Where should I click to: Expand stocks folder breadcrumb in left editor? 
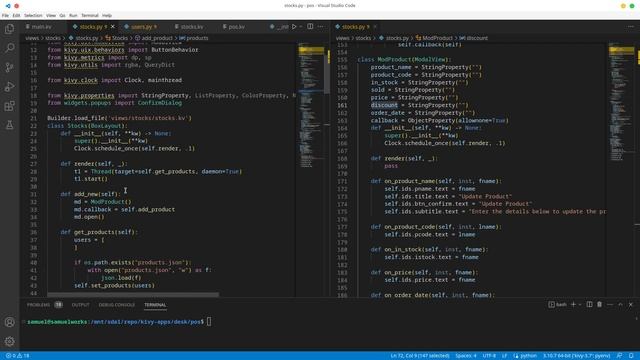tap(53, 38)
